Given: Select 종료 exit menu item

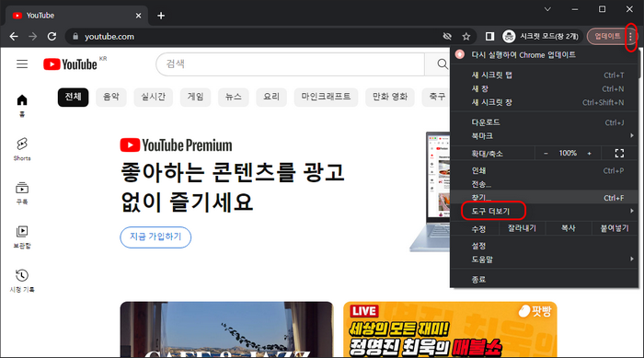Looking at the screenshot, I should [x=545, y=280].
